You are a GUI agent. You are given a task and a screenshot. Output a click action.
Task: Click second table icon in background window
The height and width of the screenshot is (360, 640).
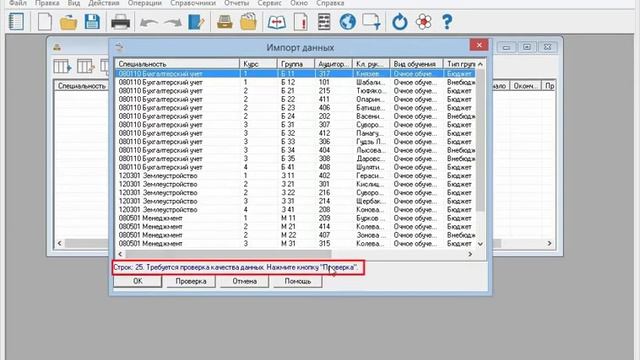86,66
